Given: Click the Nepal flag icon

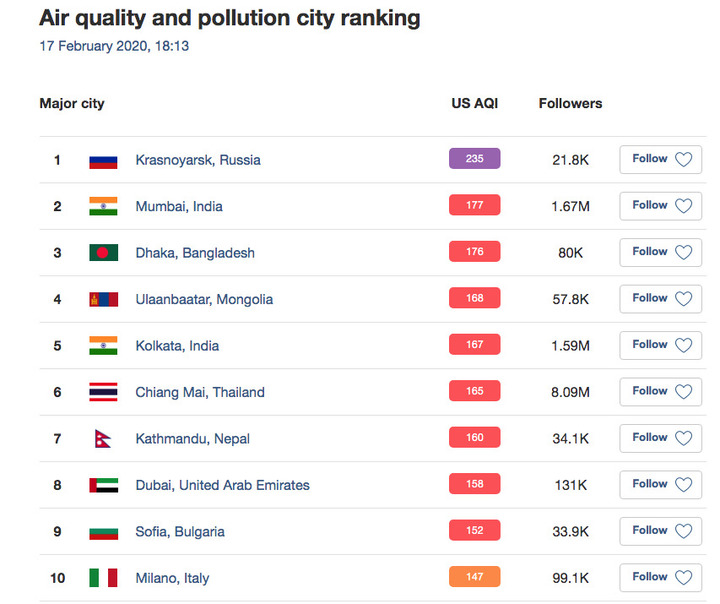Looking at the screenshot, I should (100, 438).
